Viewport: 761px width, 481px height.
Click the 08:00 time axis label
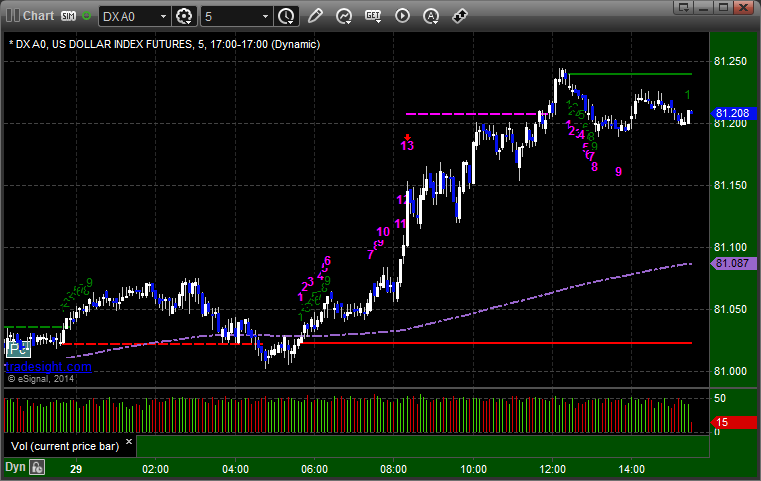[394, 469]
